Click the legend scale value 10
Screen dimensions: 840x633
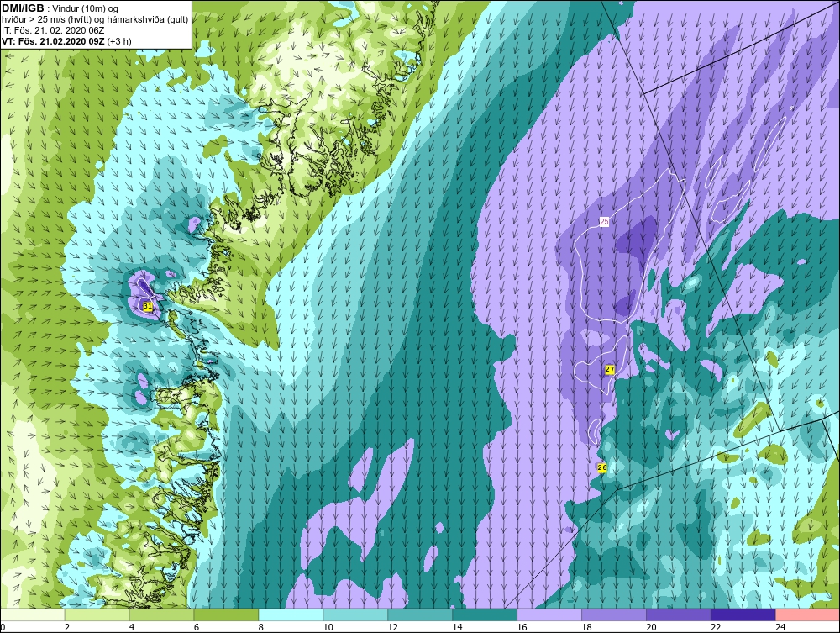point(328,627)
